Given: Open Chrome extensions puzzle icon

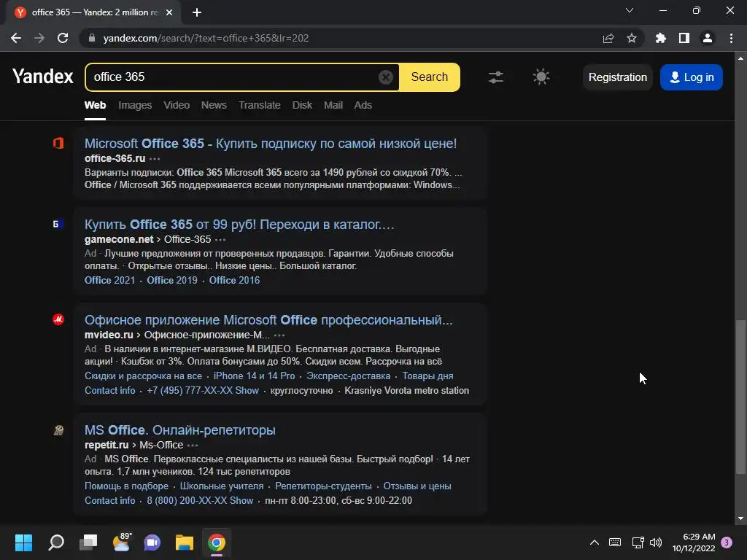Looking at the screenshot, I should pyautogui.click(x=661, y=38).
